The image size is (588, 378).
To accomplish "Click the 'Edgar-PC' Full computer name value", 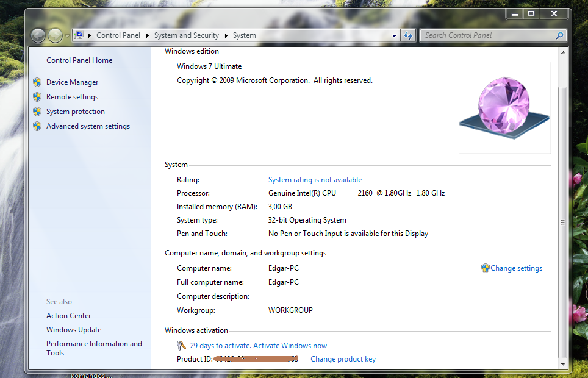I will (x=284, y=282).
